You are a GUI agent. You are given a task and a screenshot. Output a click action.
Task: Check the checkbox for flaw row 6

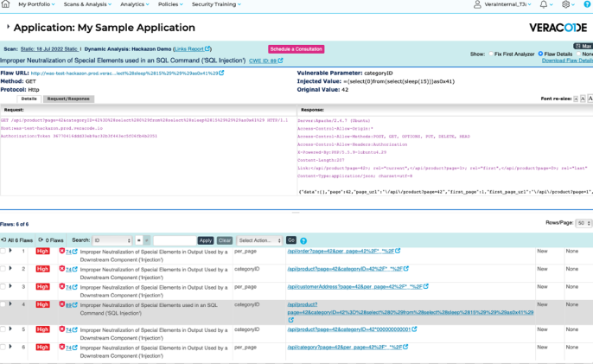[3, 347]
